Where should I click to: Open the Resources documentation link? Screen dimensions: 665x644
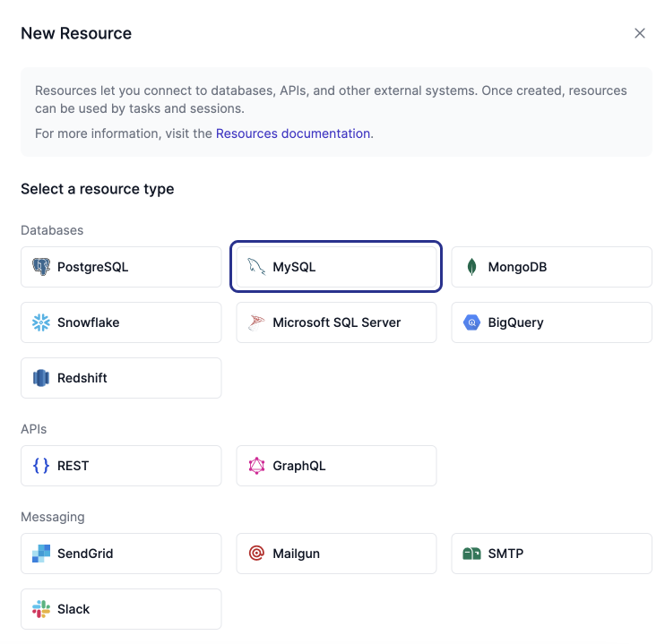coord(293,133)
